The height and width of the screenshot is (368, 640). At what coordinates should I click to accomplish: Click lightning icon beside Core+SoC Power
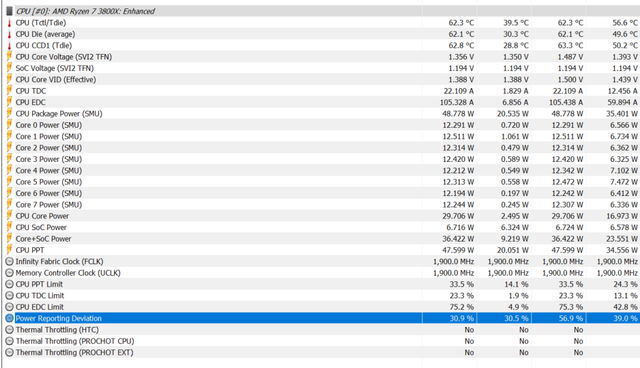coord(9,239)
